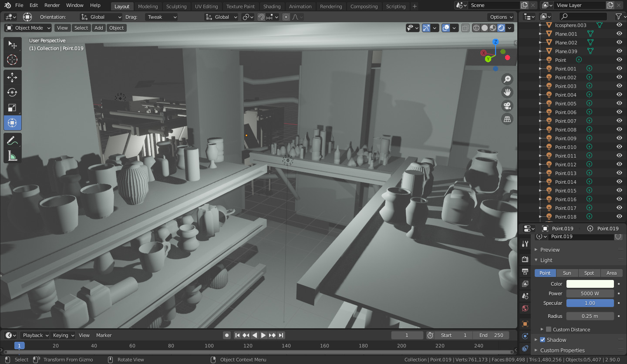Open the Keying dropdown in the timeline
The height and width of the screenshot is (364, 627).
click(x=63, y=335)
